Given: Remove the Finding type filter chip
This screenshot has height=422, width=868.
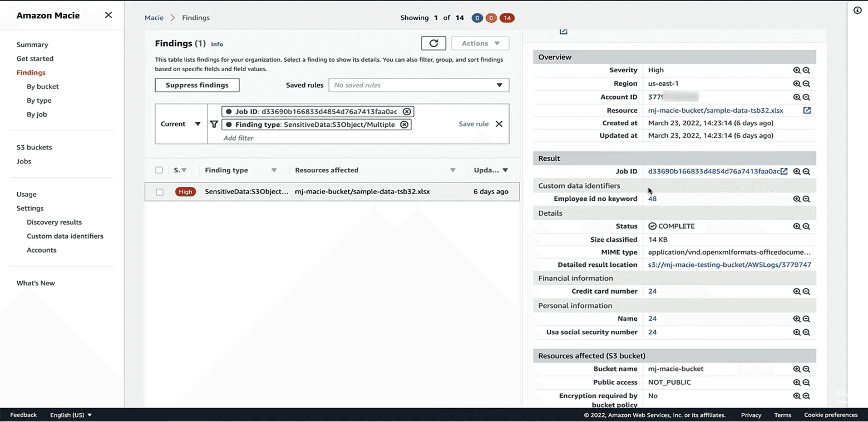Looking at the screenshot, I should point(404,125).
